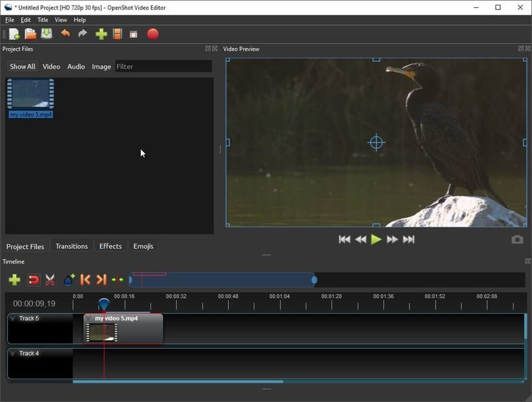Toggle timeline snapping magnet icon
This screenshot has height=402, width=532.
click(x=33, y=280)
